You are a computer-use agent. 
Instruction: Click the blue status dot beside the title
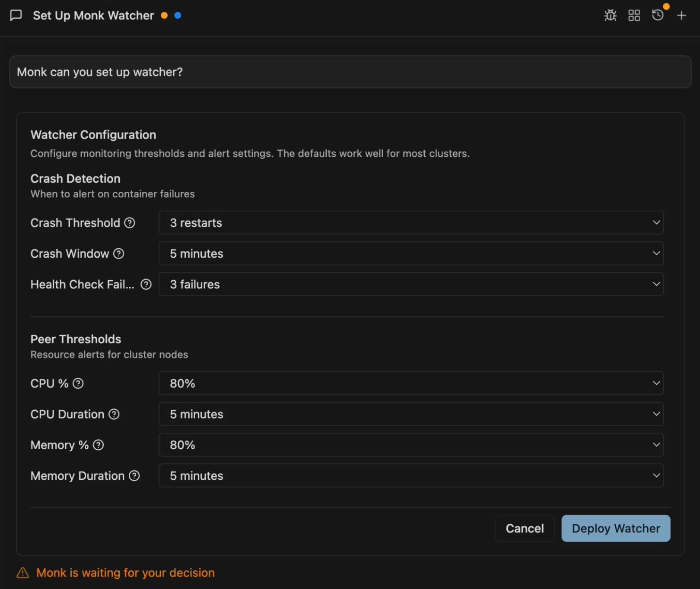pyautogui.click(x=178, y=16)
